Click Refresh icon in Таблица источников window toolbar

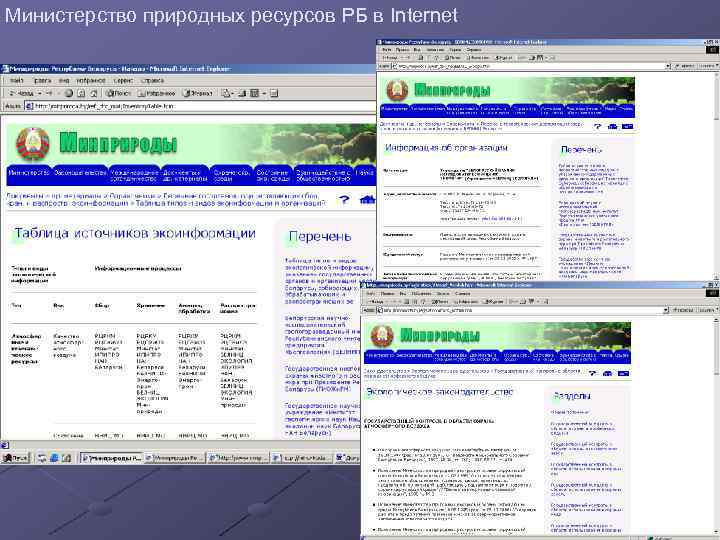(x=81, y=93)
